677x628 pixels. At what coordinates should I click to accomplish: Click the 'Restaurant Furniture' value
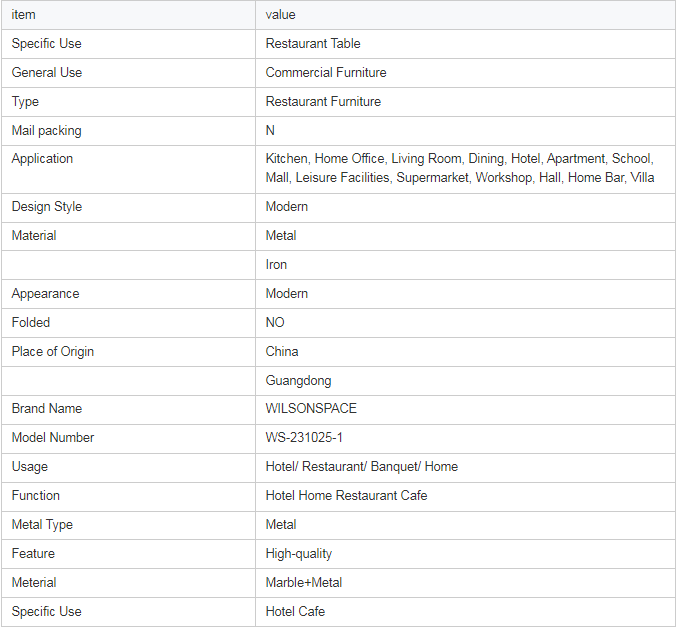323,102
